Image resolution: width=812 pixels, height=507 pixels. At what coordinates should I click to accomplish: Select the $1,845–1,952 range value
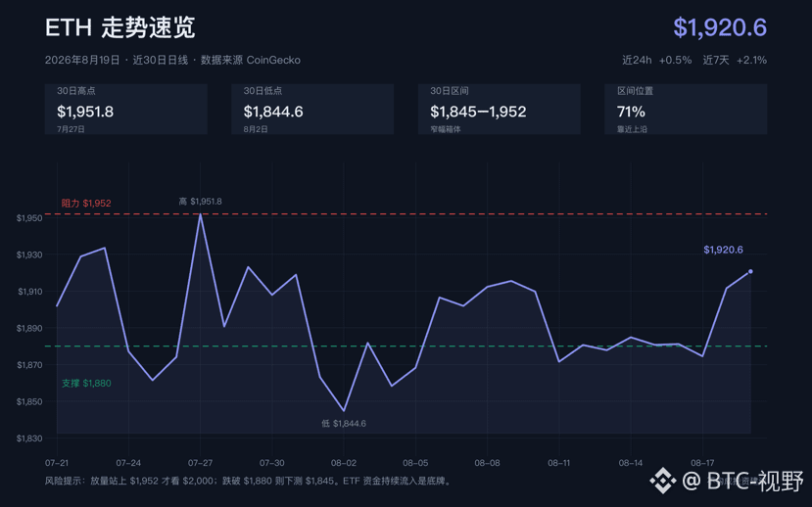tap(478, 112)
